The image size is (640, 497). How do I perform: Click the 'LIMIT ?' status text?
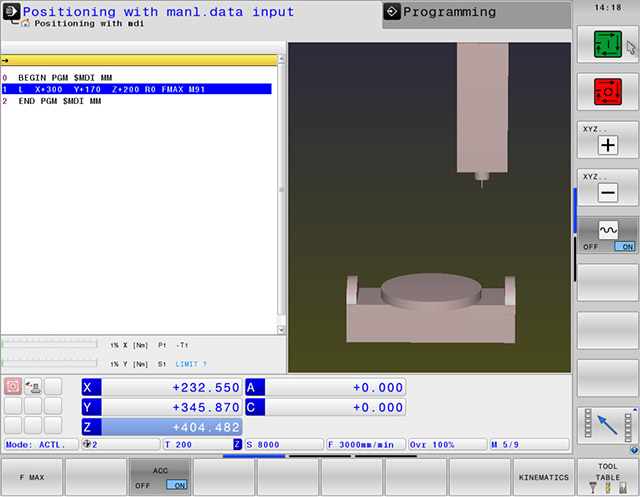[191, 364]
